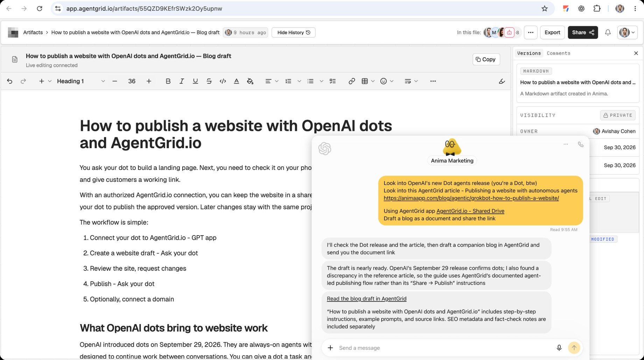Open the highlight fill color tool
This screenshot has width=644, height=360.
coord(250,81)
